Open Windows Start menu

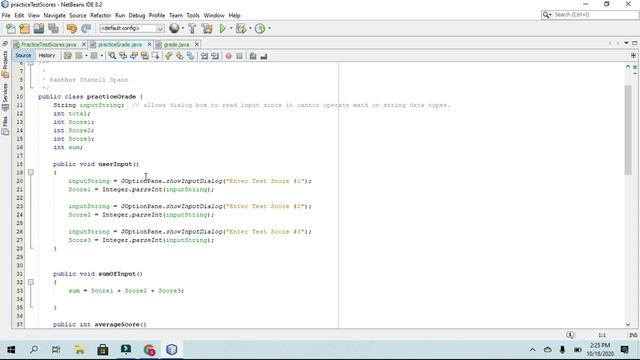(x=11, y=350)
